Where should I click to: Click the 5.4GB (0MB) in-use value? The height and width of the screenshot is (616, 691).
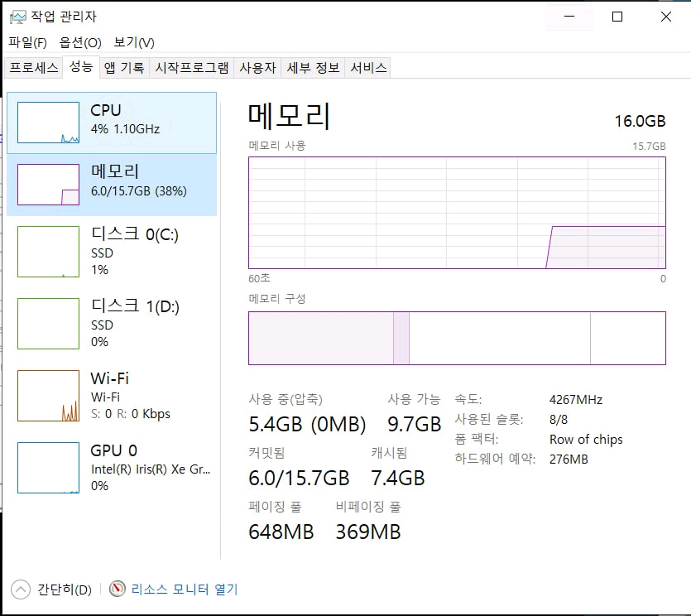coord(307,424)
